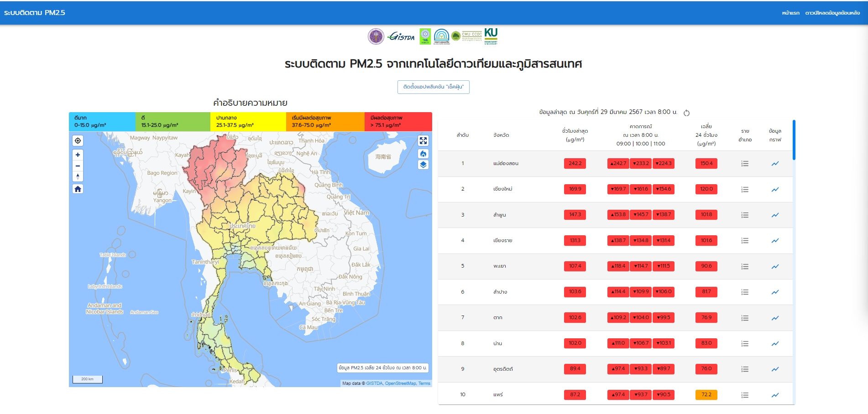Open district list for ตาก
The width and height of the screenshot is (868, 414).
(745, 318)
